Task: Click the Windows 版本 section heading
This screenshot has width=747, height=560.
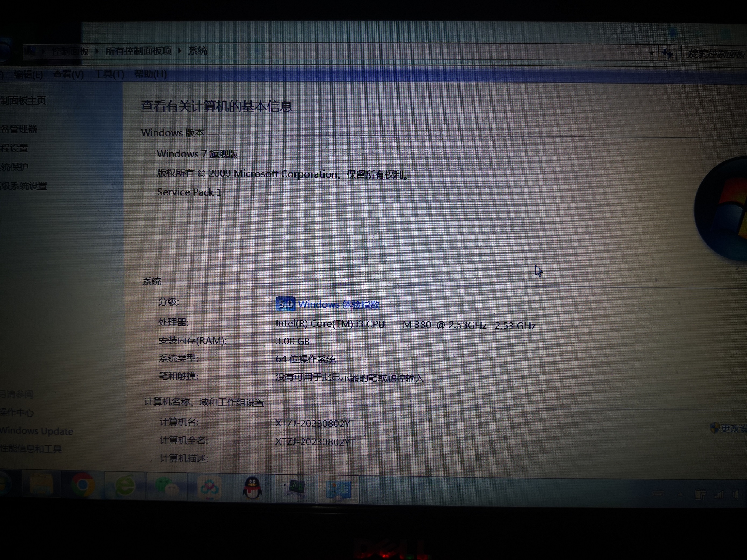Action: pos(173,133)
